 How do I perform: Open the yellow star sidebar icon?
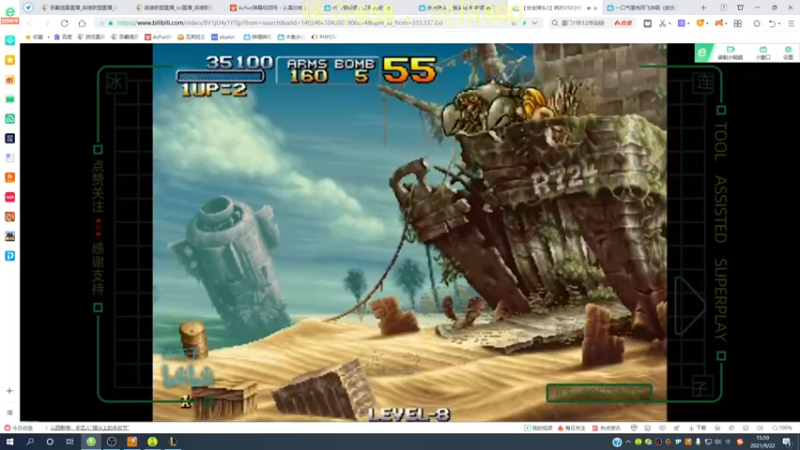10,60
